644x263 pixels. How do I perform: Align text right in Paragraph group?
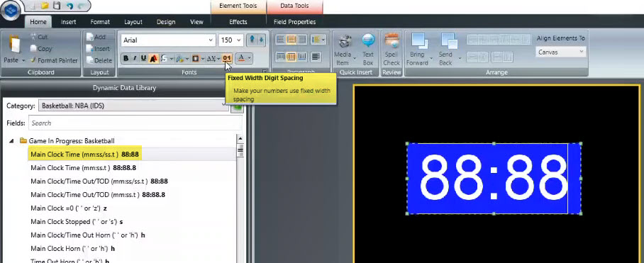pyautogui.click(x=302, y=40)
